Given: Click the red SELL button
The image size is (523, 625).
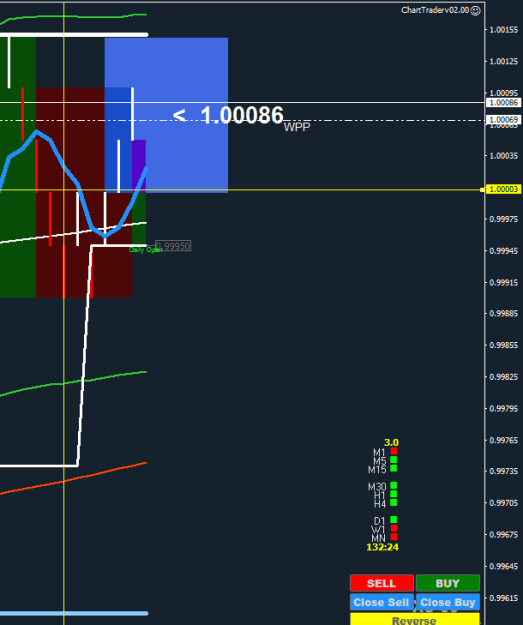Looking at the screenshot, I should tap(381, 583).
